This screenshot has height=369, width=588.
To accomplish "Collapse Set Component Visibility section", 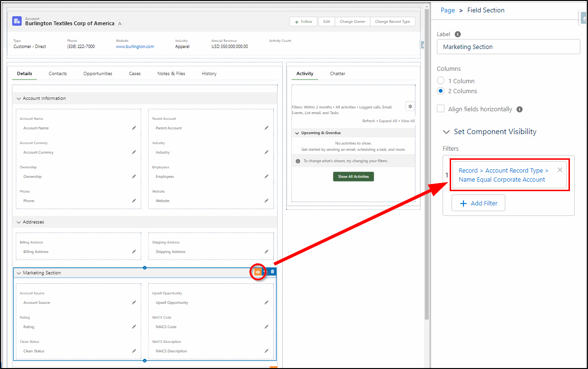I will pos(446,132).
